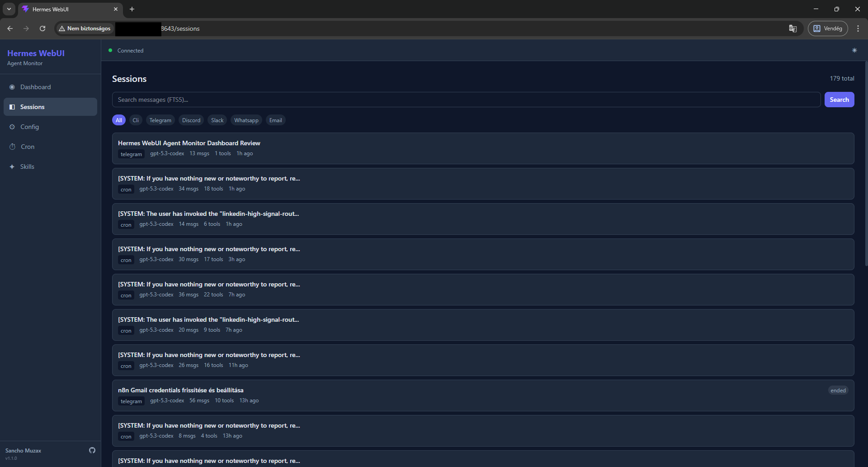The image size is (868, 467).
Task: Close the Hermes WebUI tab
Action: (x=116, y=9)
